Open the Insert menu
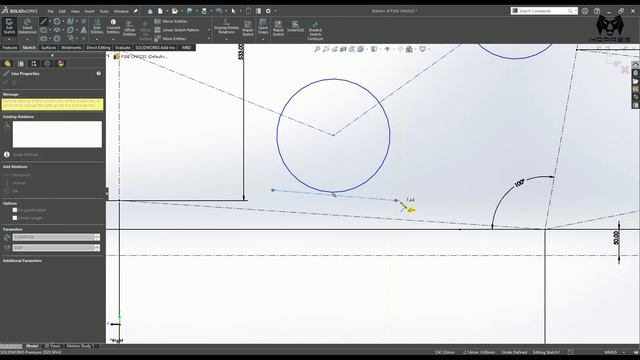Screen dimensions: 640x360 89,11
